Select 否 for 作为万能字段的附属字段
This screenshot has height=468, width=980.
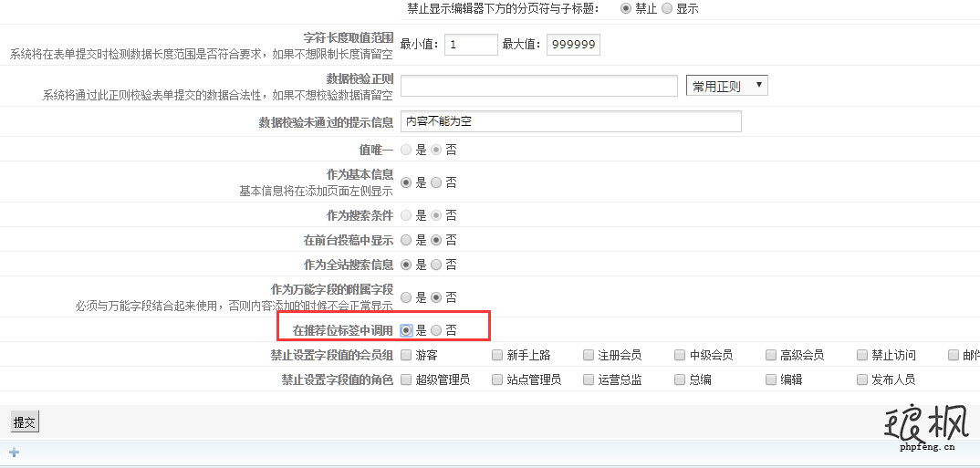point(436,297)
